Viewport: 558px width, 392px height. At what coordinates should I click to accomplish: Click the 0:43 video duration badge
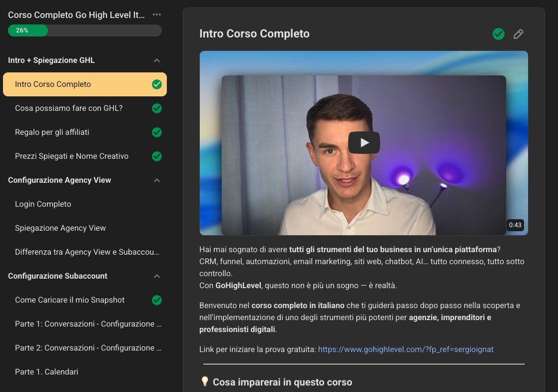515,225
